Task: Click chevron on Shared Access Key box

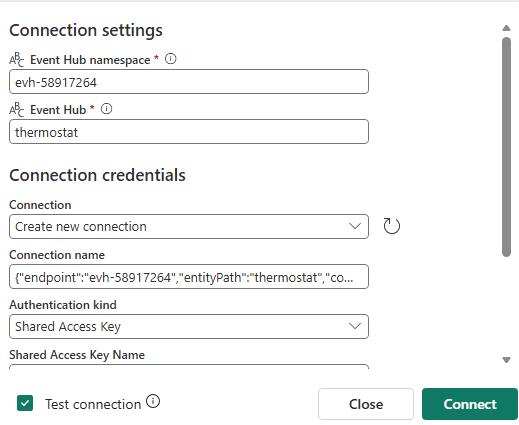Action: (355, 326)
